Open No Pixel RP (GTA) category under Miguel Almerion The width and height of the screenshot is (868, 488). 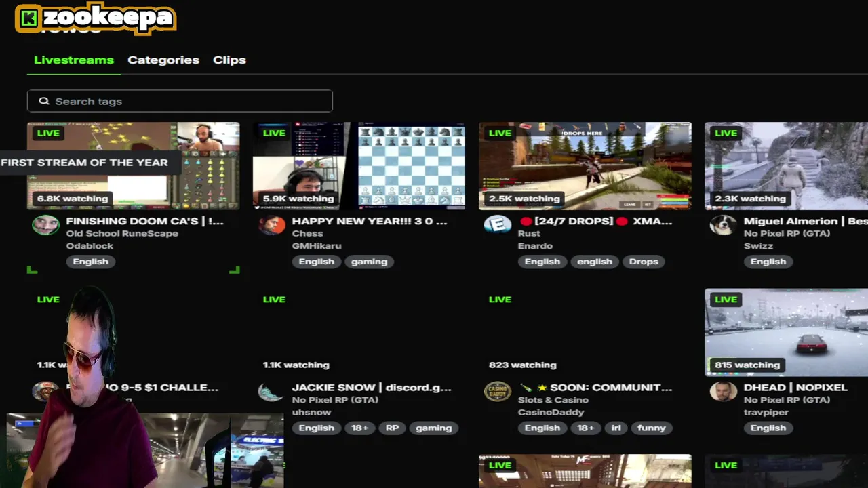tap(787, 233)
